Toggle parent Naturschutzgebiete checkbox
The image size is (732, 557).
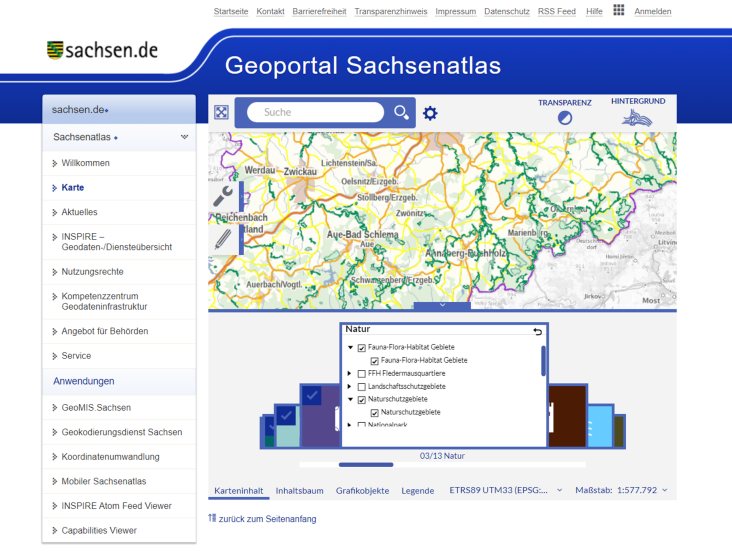[361, 400]
